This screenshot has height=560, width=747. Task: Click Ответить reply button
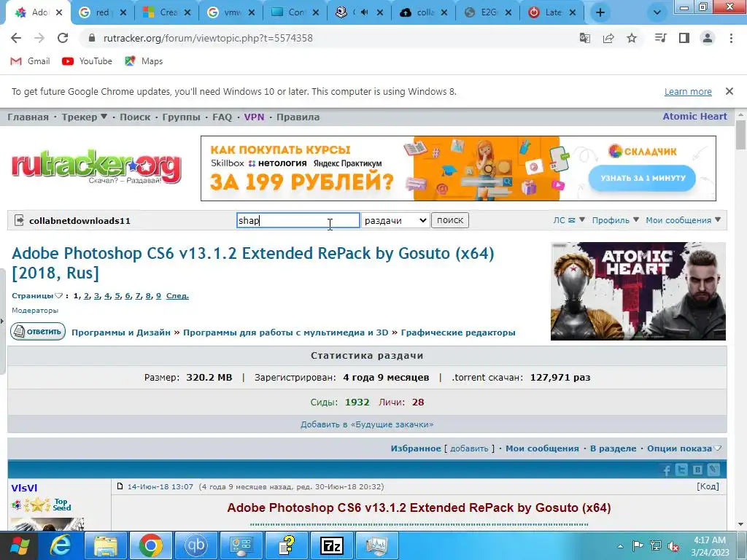pyautogui.click(x=38, y=332)
